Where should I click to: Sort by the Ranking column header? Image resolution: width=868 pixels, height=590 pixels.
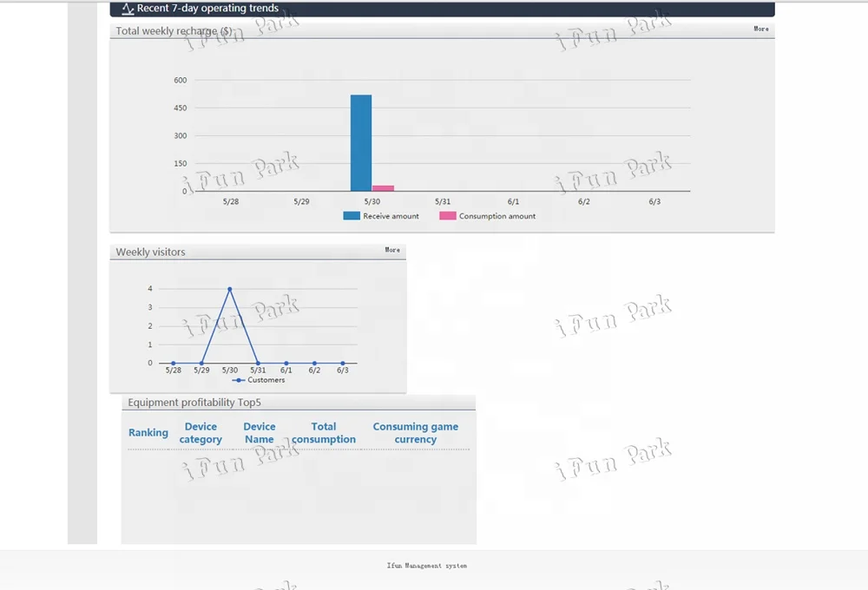pos(148,433)
